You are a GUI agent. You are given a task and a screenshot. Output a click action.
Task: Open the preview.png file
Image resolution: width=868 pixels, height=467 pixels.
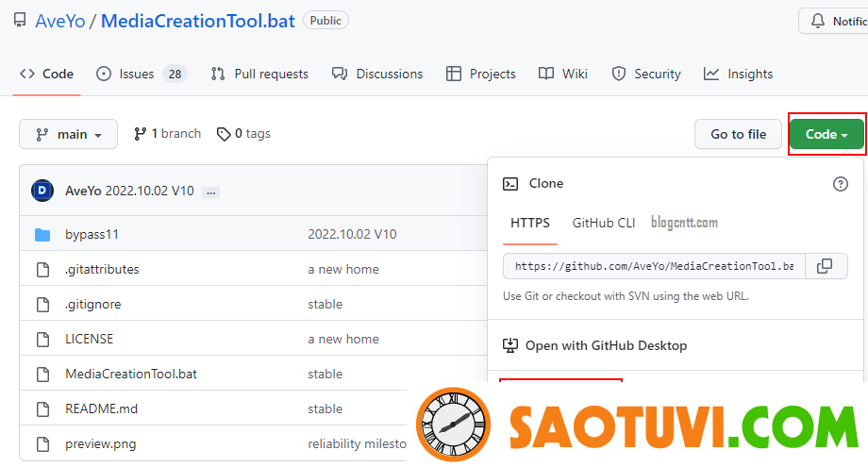point(101,443)
